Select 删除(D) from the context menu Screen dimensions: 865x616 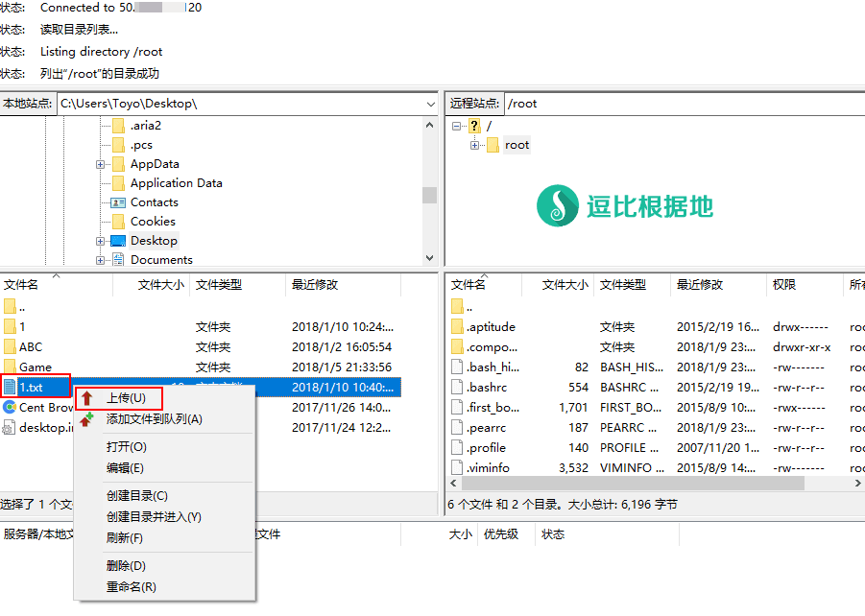point(126,566)
